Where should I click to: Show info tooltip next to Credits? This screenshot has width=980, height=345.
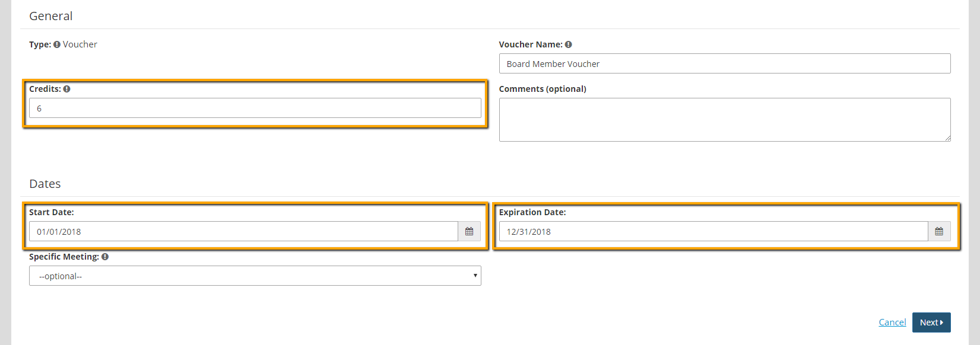66,89
